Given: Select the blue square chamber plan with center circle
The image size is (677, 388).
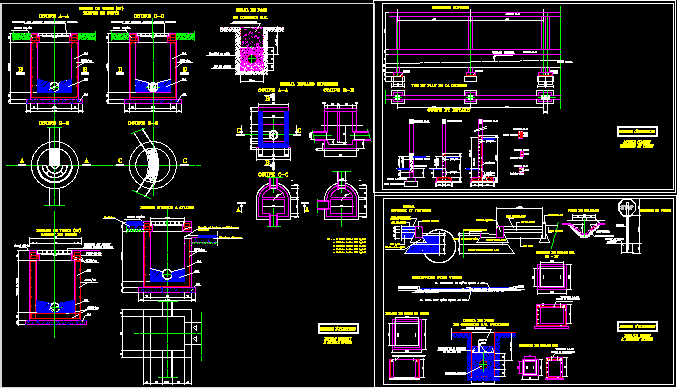Looking at the screenshot, I should tap(273, 130).
